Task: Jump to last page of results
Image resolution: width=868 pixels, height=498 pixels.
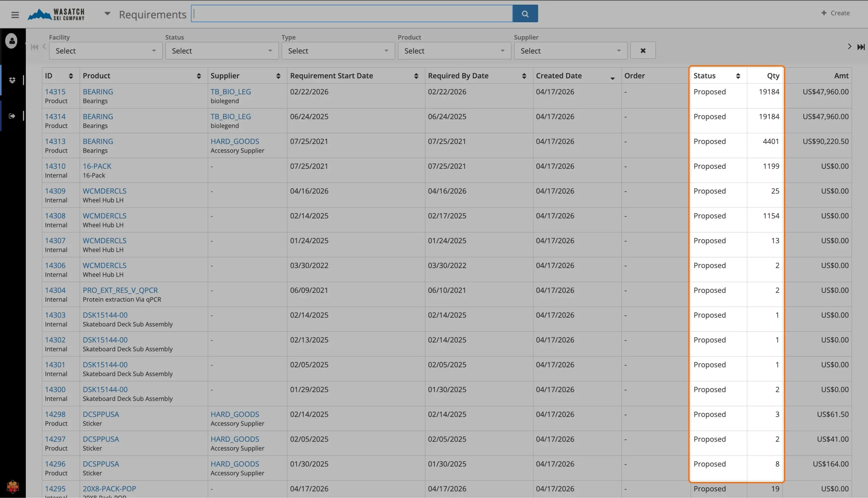Action: (861, 47)
